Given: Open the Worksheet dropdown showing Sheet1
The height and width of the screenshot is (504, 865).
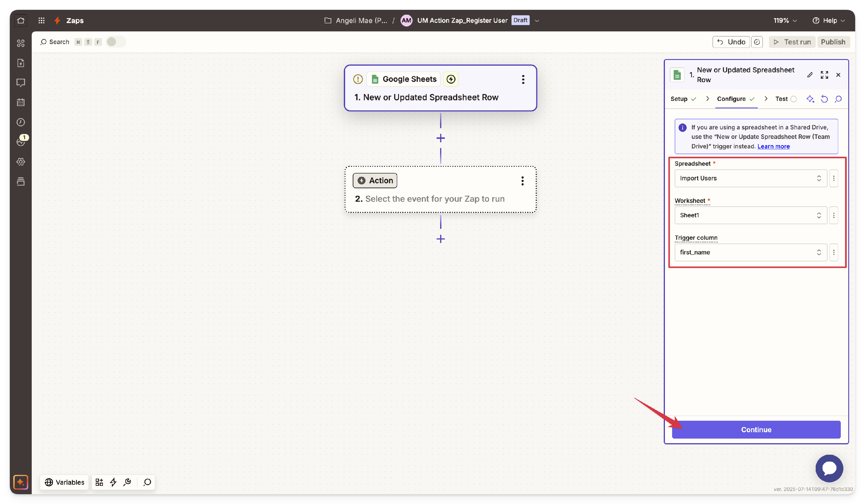Looking at the screenshot, I should click(x=751, y=215).
